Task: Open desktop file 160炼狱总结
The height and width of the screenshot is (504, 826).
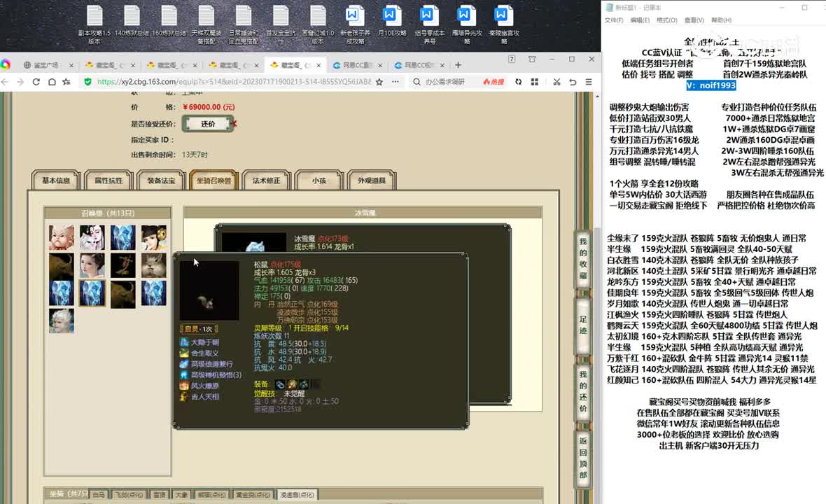Action: point(169,21)
